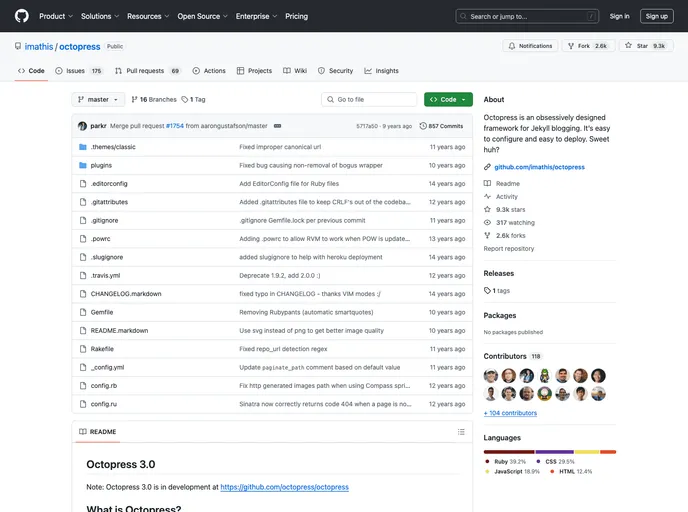This screenshot has height=512, width=688.
Task: Click the file icon beside .editorconfig
Action: (82, 184)
